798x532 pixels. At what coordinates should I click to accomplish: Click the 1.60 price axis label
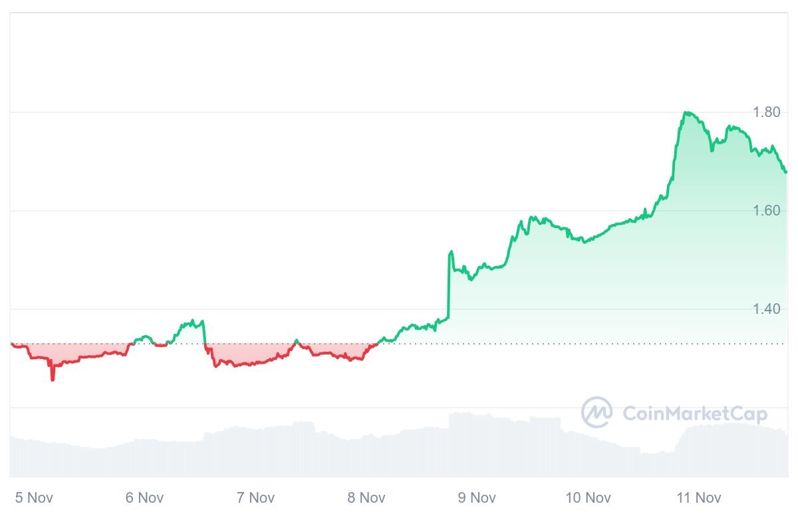tap(766, 210)
